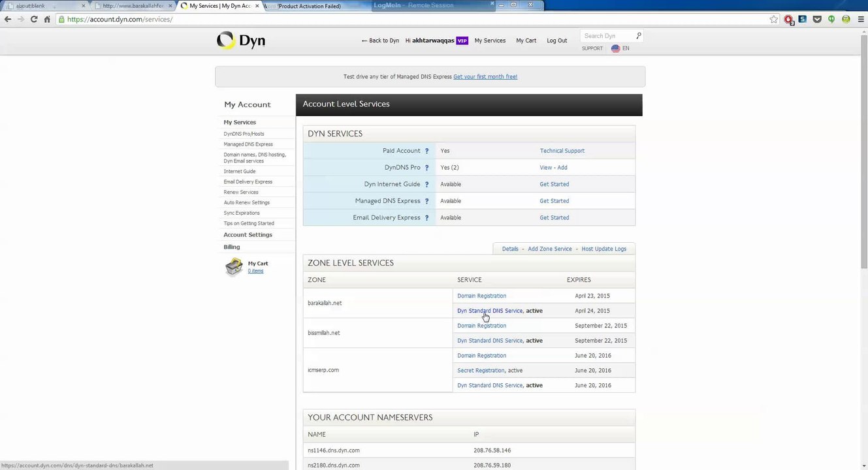868x470 pixels.
Task: Open the red ad-blocker extension icon
Action: tap(788, 20)
